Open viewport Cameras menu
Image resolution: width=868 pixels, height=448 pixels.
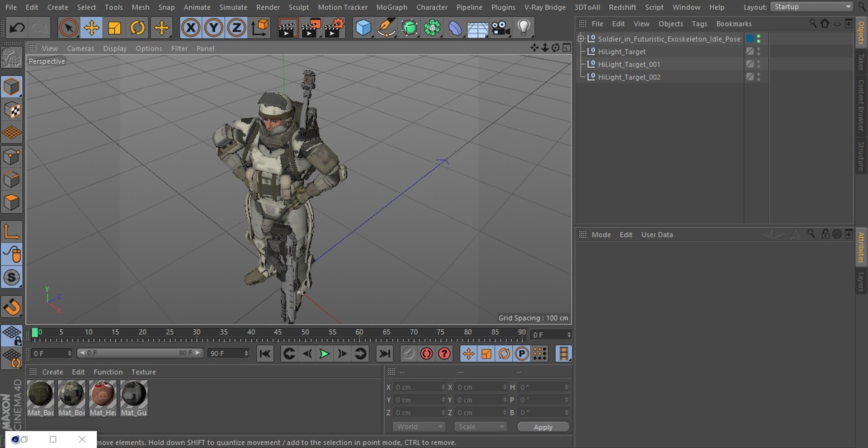point(80,48)
